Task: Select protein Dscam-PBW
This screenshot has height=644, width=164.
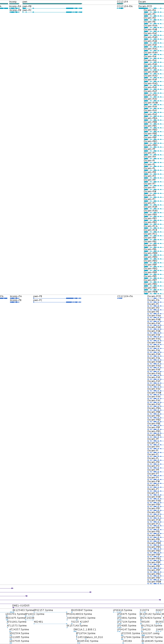Action: (154, 582)
